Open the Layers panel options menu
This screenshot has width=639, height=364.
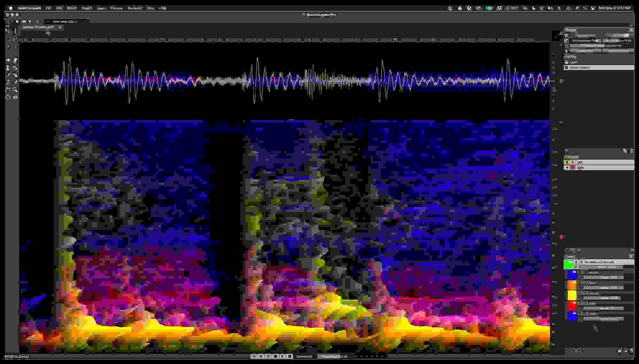(631, 256)
